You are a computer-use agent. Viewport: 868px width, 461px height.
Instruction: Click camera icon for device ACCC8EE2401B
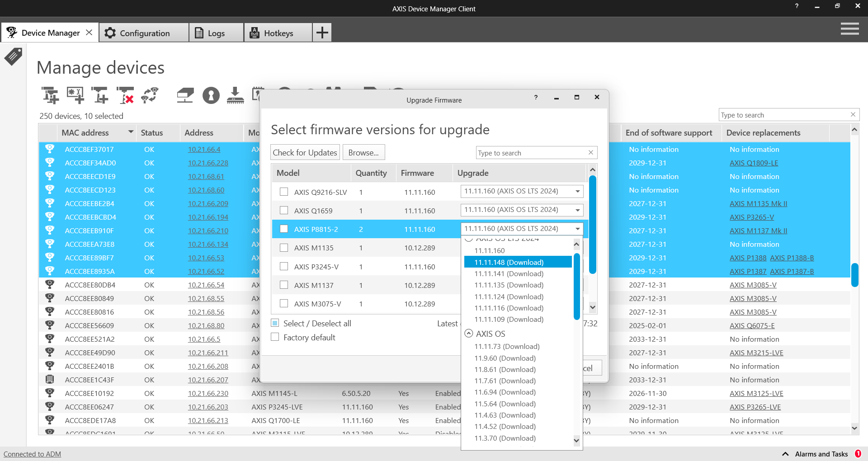point(50,366)
